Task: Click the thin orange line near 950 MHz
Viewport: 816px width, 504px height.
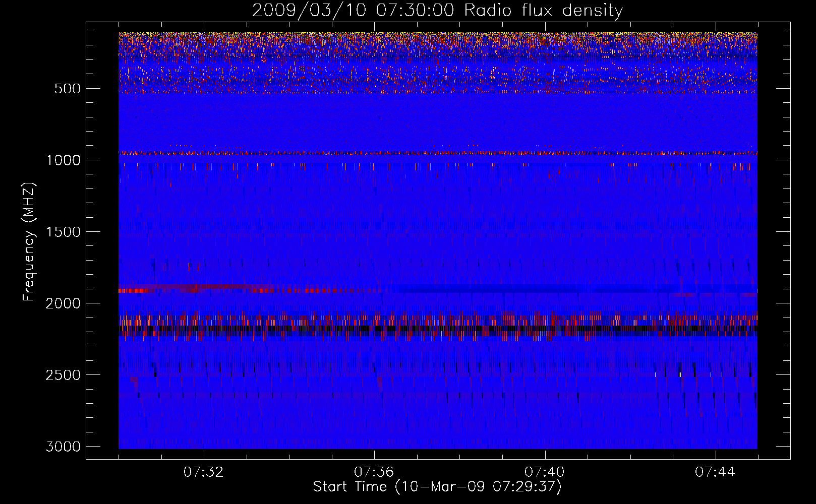Action: (438, 153)
